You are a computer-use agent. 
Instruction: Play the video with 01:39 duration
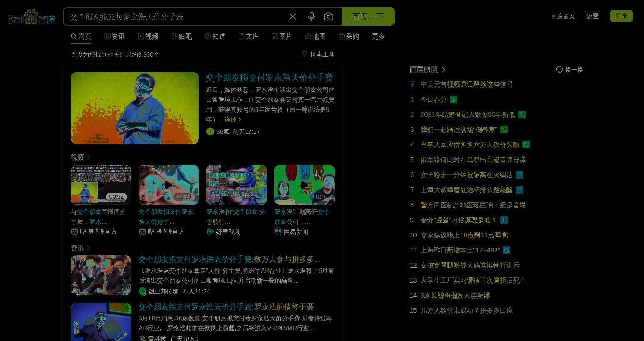[x=169, y=185]
